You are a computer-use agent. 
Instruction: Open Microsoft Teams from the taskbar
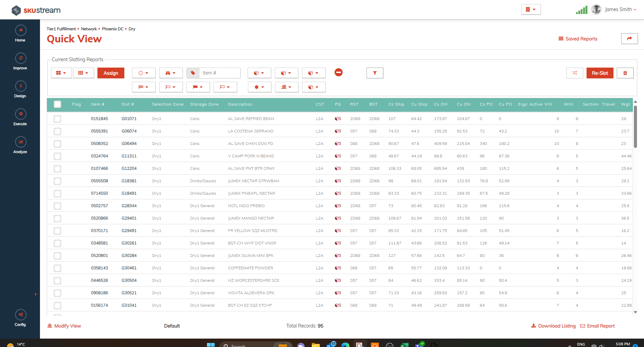[419, 344]
